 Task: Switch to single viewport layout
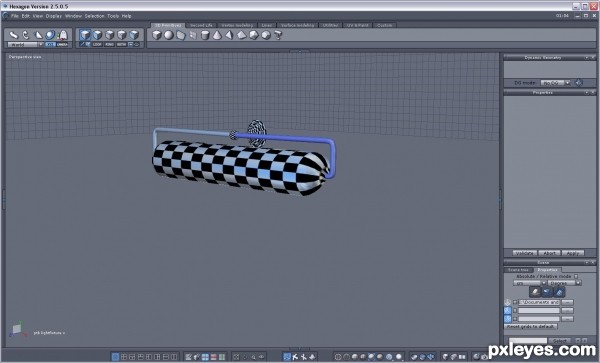115,357
